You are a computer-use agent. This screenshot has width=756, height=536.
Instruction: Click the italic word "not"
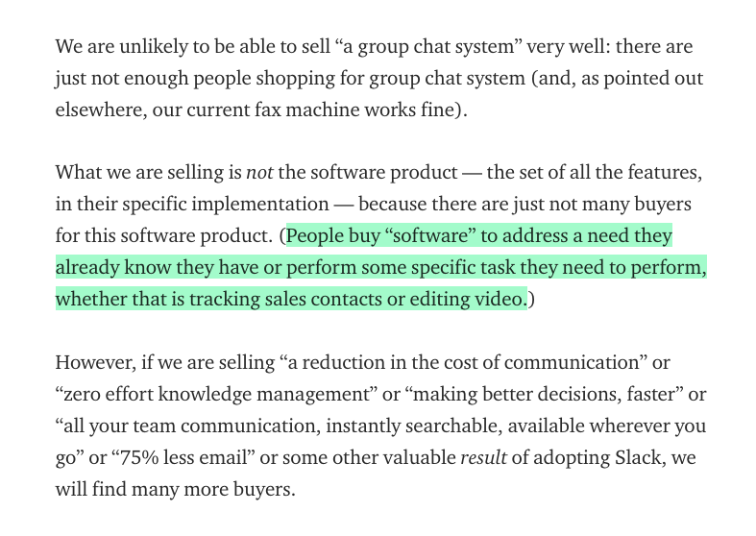pyautogui.click(x=259, y=173)
